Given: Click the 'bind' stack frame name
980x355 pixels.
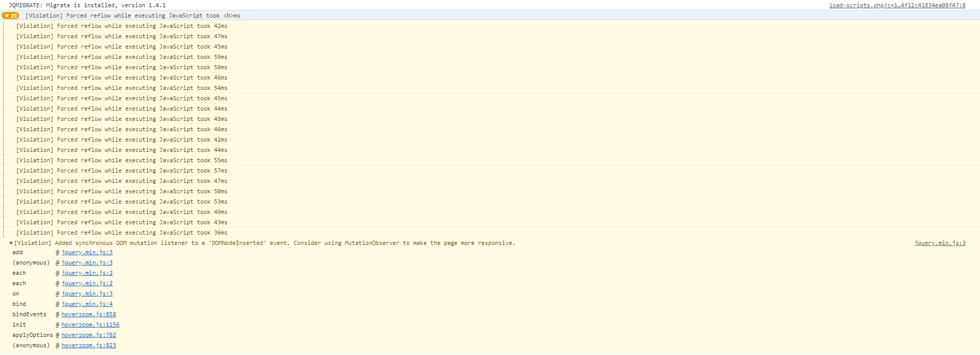Looking at the screenshot, I should tap(19, 304).
